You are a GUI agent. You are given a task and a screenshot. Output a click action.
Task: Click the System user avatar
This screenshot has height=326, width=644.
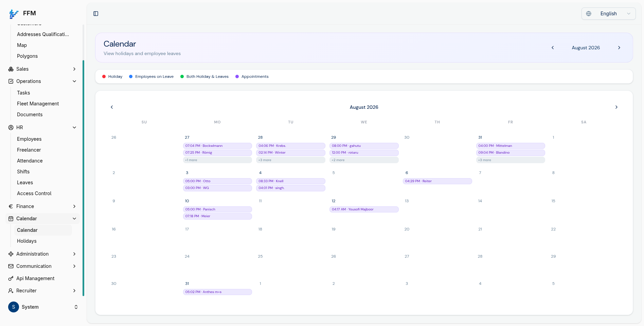[14, 307]
